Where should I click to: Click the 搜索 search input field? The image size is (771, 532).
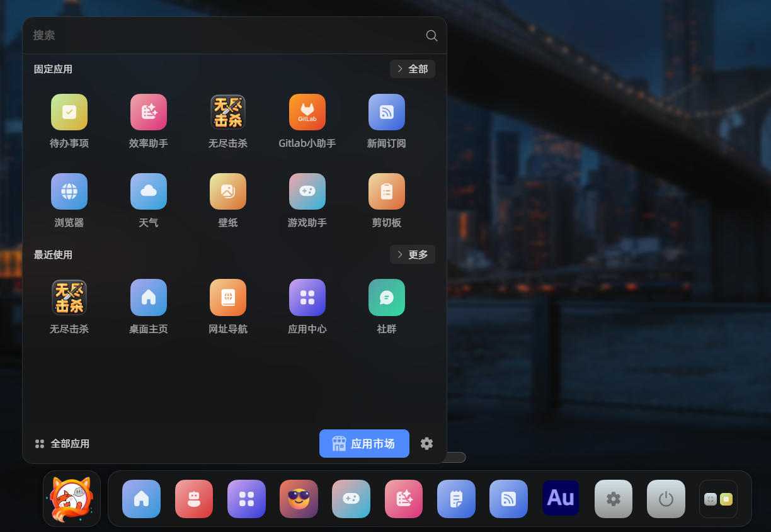click(220, 35)
